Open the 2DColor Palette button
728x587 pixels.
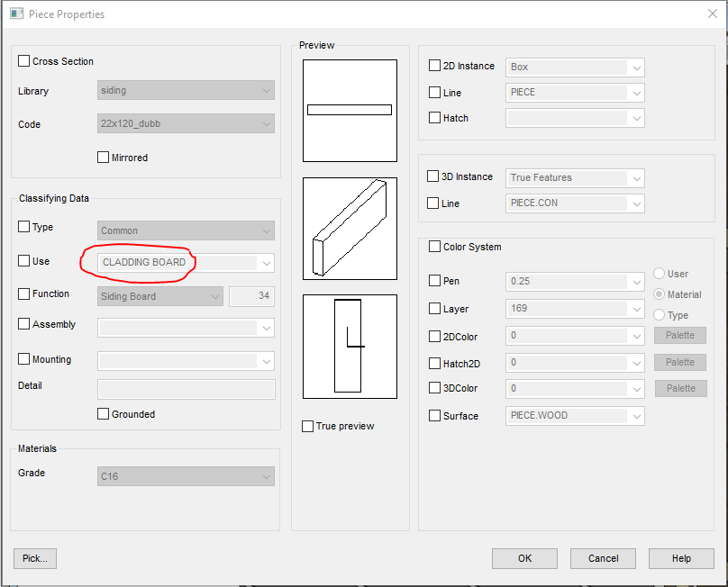click(x=680, y=336)
